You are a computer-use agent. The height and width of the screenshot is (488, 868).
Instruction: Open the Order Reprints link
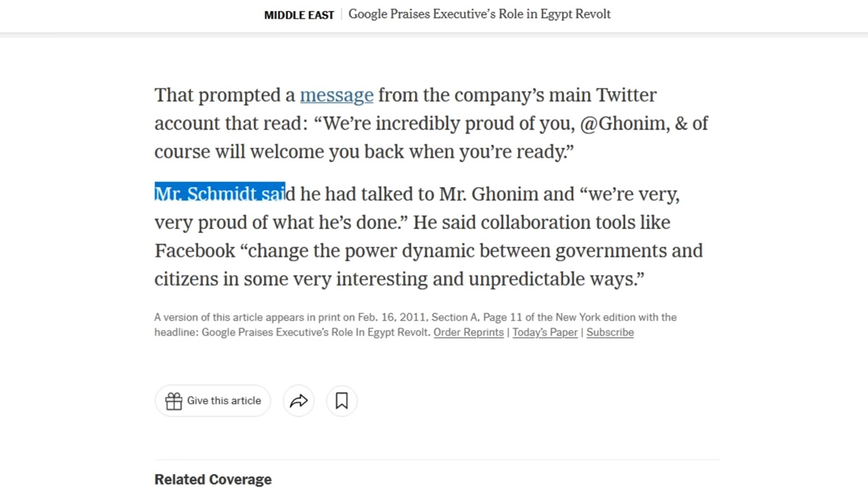[469, 333]
